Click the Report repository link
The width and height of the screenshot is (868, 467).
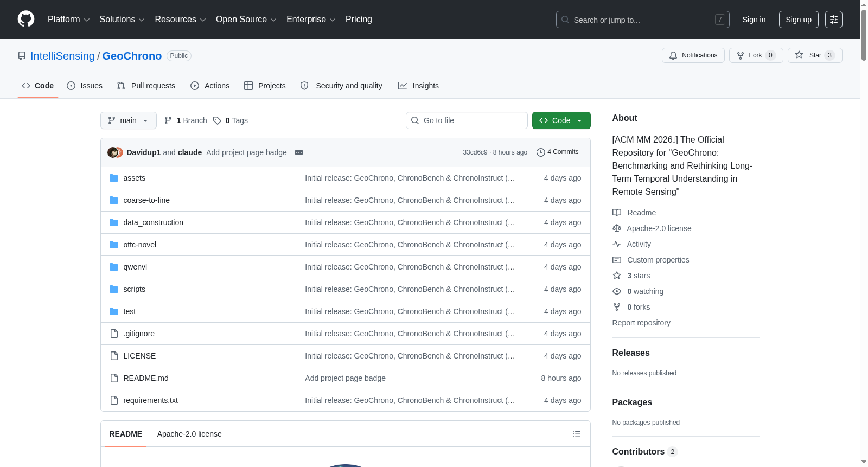641,323
